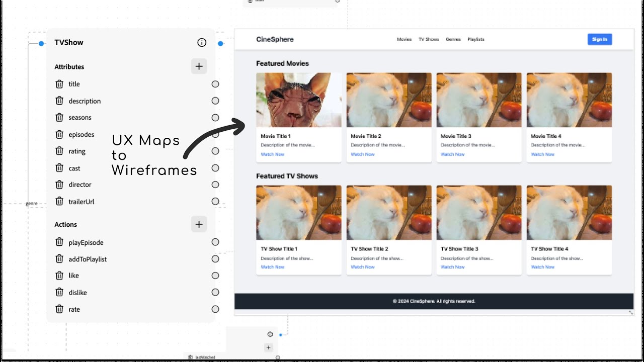Click Watch Now under Movie Title 1
This screenshot has width=644, height=362.
tap(273, 154)
